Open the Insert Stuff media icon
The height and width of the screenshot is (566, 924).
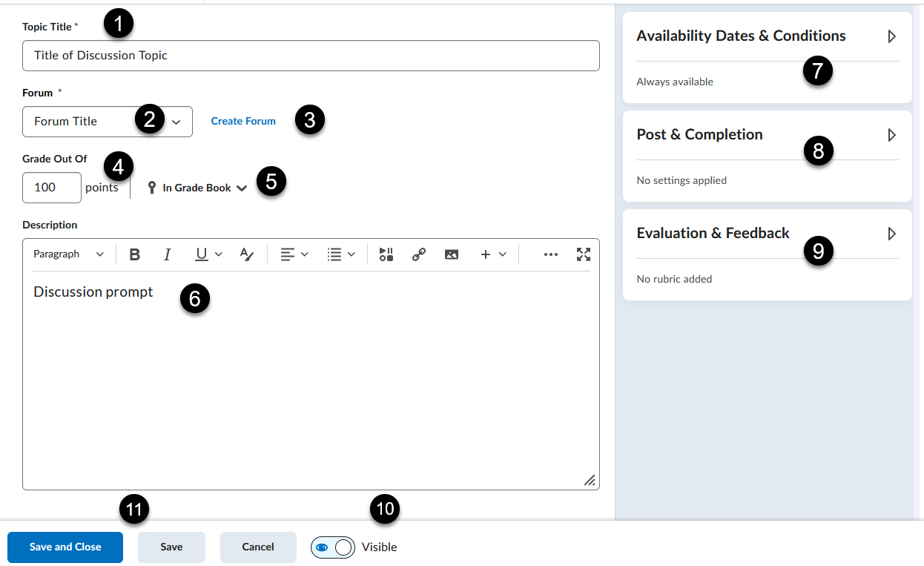point(386,254)
